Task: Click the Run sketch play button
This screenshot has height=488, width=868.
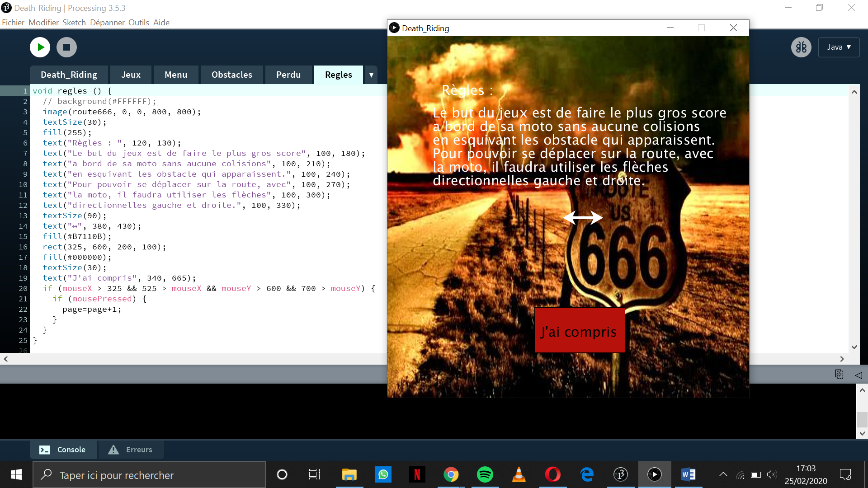Action: [40, 47]
